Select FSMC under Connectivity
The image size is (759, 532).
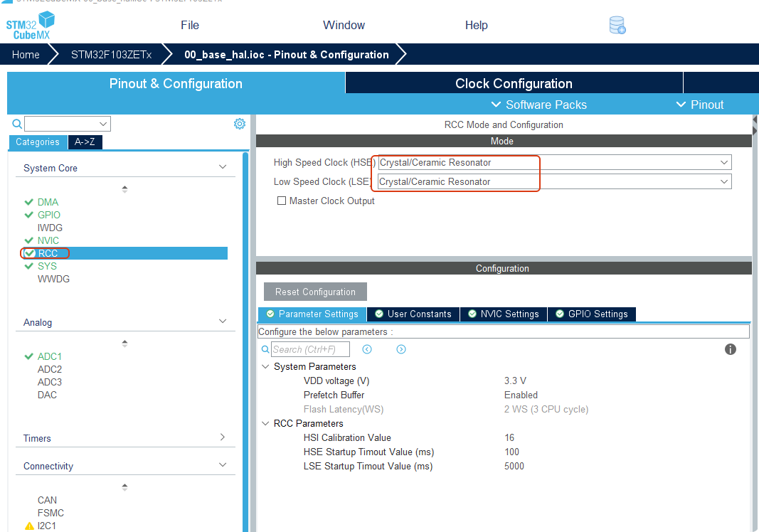pos(51,513)
